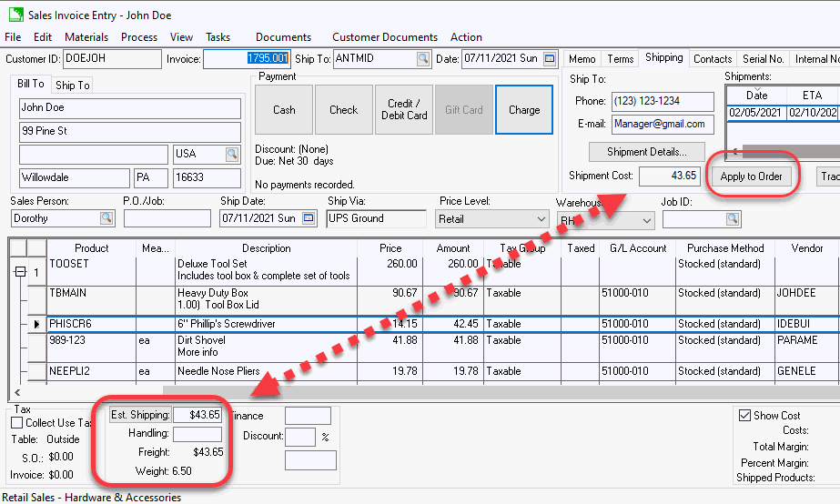Click the application icon in title bar
Screen dimensions: 840x504
(15, 15)
